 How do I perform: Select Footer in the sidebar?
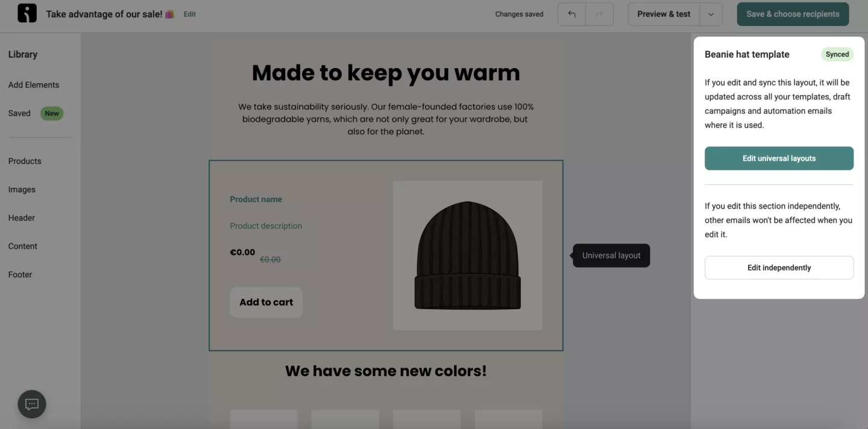pos(20,275)
